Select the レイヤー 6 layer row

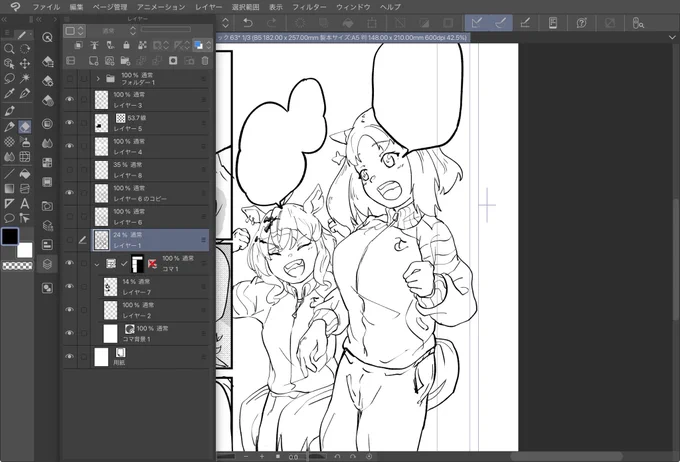(150, 216)
